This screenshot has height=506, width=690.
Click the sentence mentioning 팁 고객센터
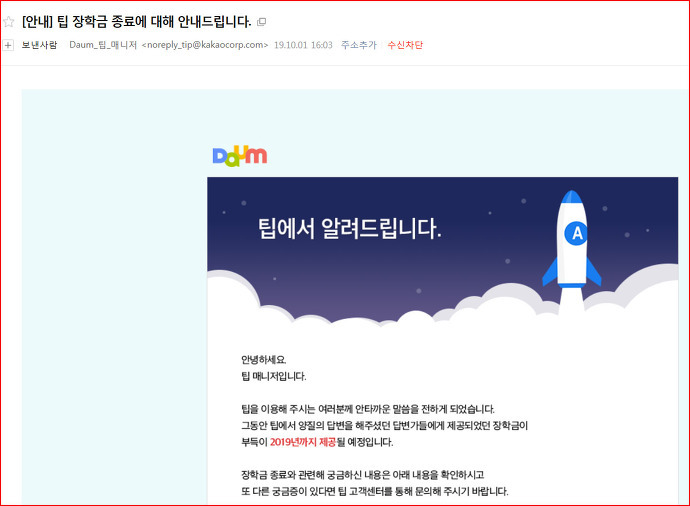tap(374, 491)
